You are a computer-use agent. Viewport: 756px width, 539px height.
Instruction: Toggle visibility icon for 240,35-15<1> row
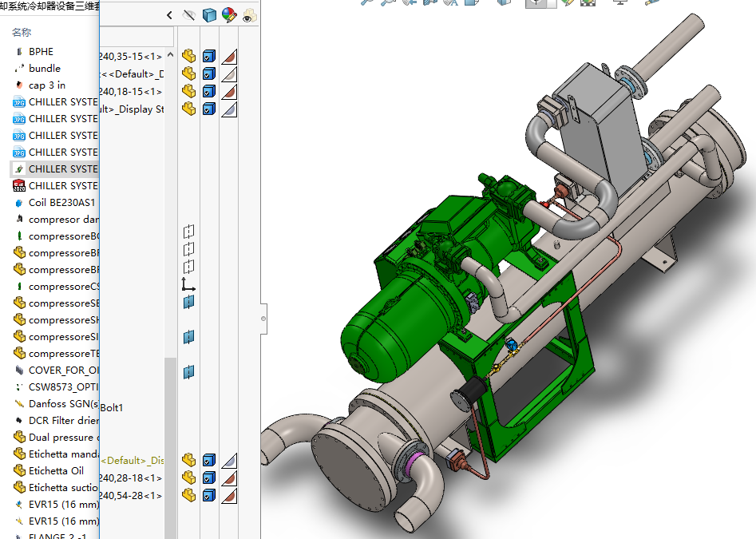[188, 56]
